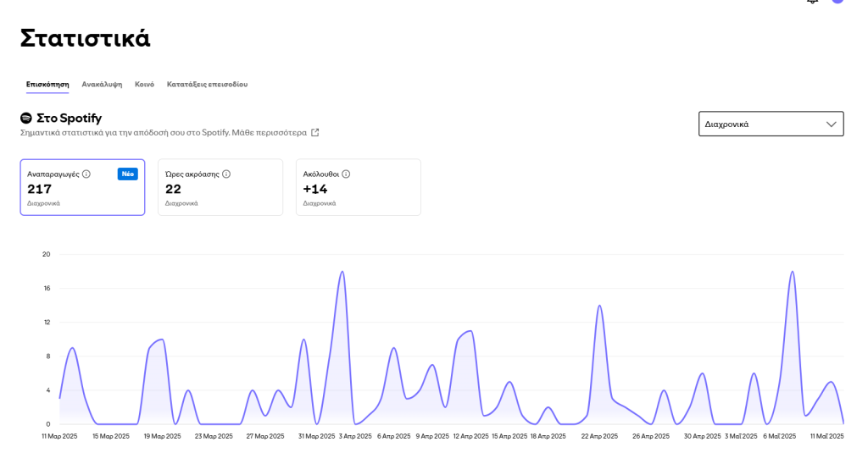Open the Κοινό tab
Screen dimensions: 868x453
point(144,85)
